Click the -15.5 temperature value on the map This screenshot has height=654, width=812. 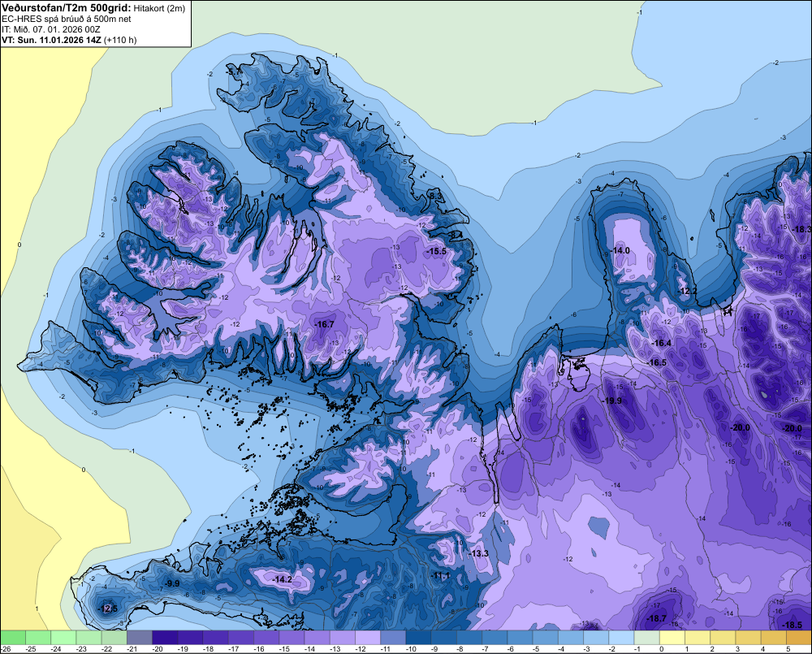[436, 251]
